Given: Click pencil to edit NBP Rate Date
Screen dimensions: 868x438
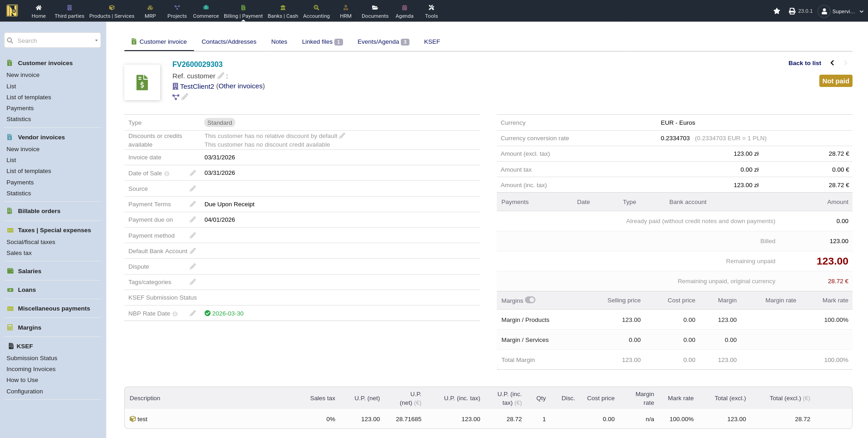Looking at the screenshot, I should (193, 313).
